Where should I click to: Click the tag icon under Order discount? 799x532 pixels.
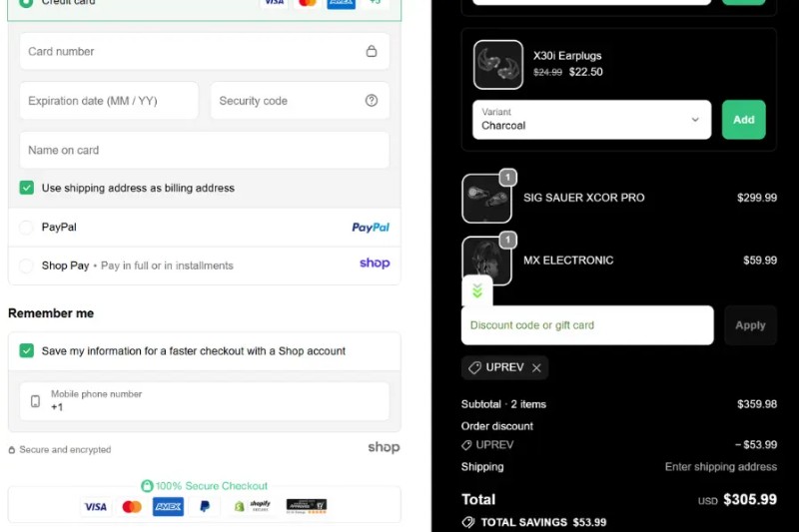466,445
